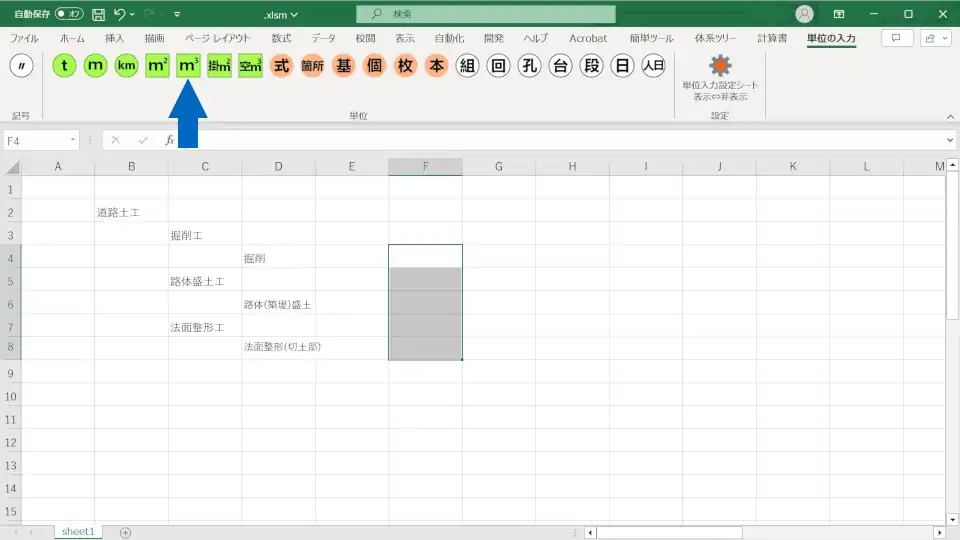The image size is (960, 540).
Task: Click the 本 unit icon
Action: click(x=436, y=66)
